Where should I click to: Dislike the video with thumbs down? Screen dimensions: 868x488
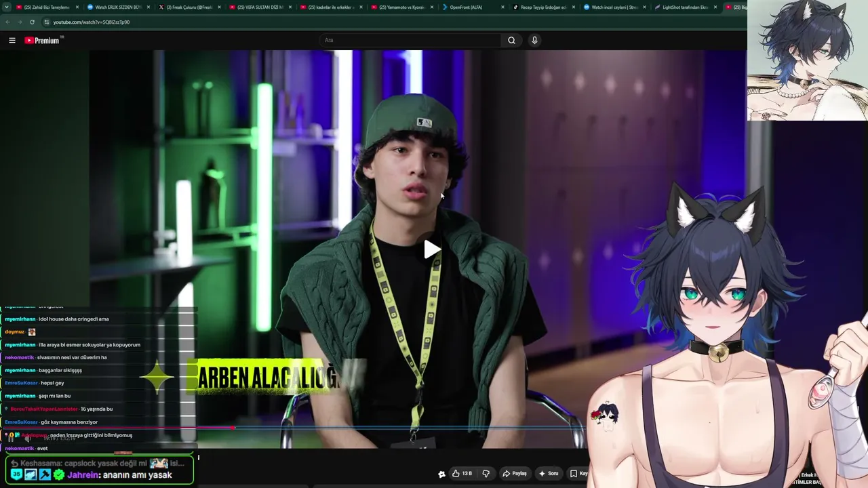point(486,474)
